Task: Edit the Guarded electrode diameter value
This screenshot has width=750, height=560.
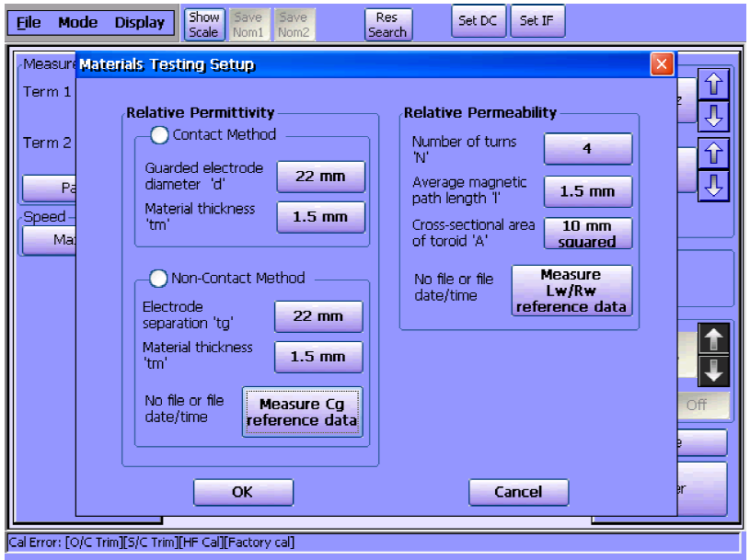Action: pyautogui.click(x=320, y=177)
